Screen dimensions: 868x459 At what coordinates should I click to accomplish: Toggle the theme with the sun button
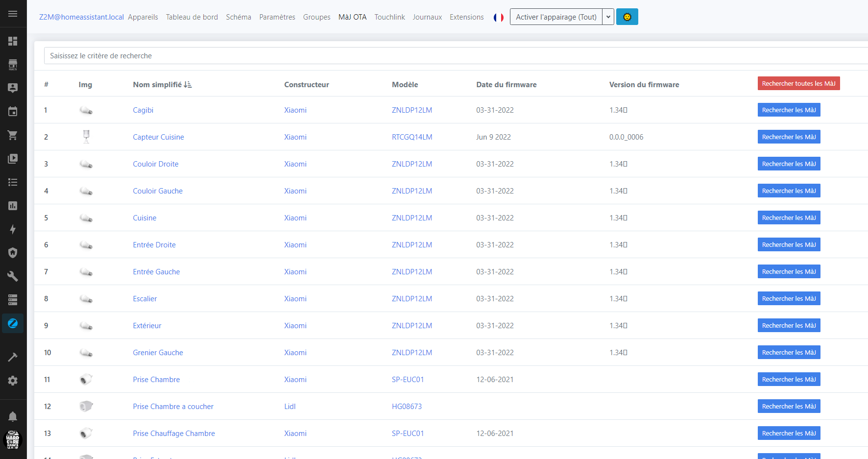[627, 17]
